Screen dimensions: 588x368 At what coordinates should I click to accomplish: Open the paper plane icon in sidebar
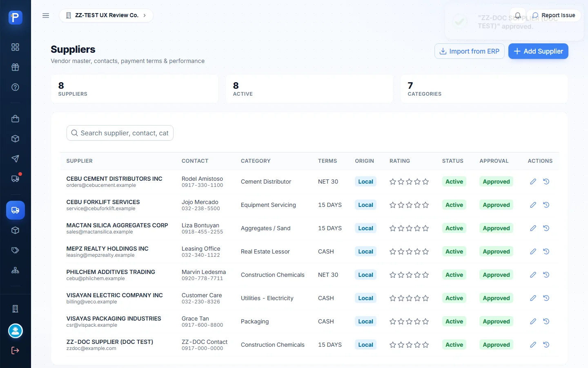(x=16, y=159)
